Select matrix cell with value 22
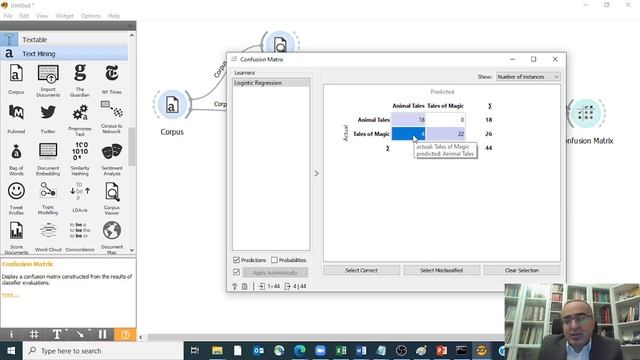 coord(445,134)
